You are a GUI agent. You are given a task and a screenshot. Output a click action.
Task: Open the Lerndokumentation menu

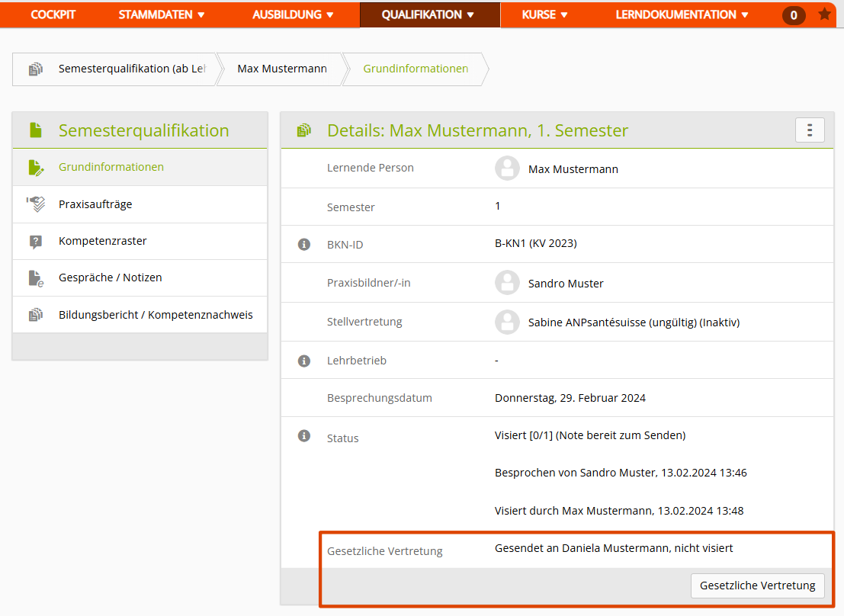coord(682,14)
